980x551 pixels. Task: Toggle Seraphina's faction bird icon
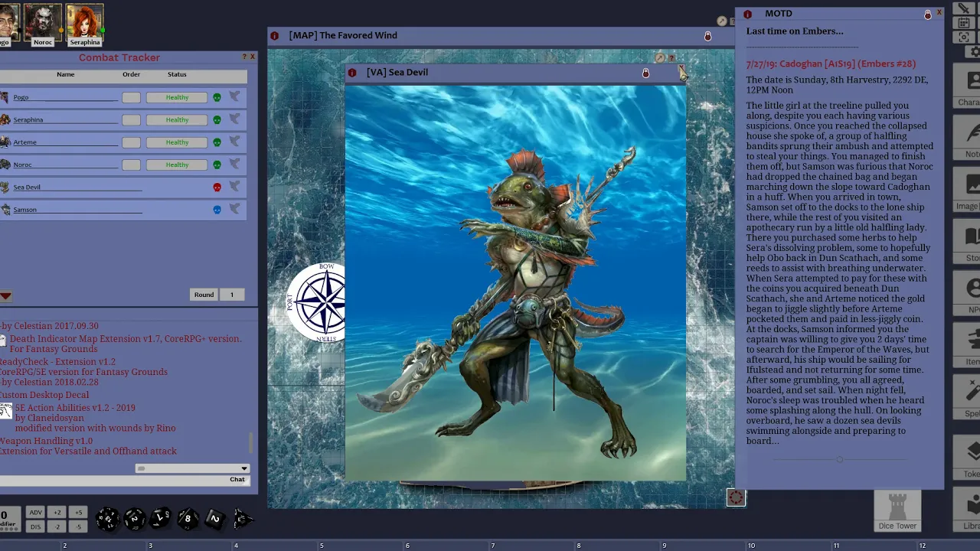pos(234,119)
